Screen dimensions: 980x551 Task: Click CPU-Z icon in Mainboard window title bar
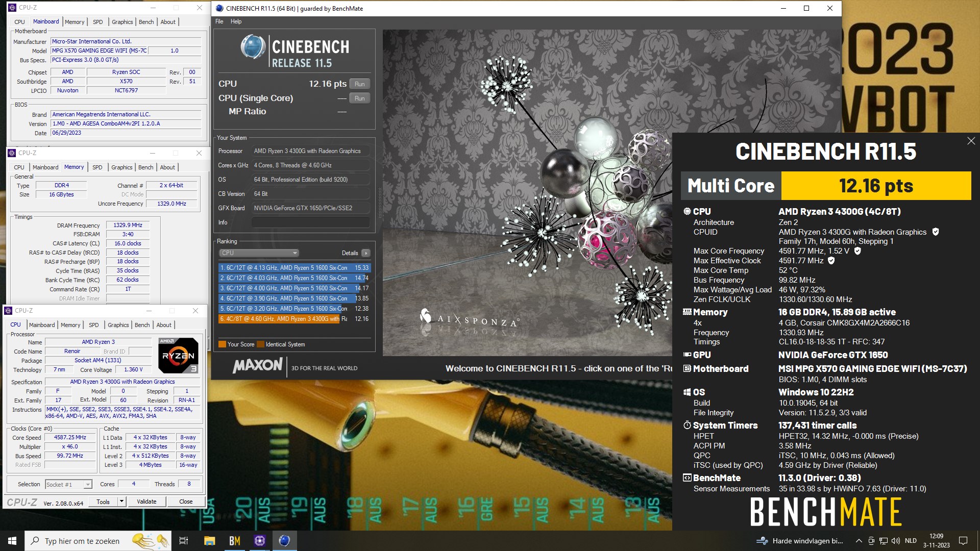click(x=12, y=8)
